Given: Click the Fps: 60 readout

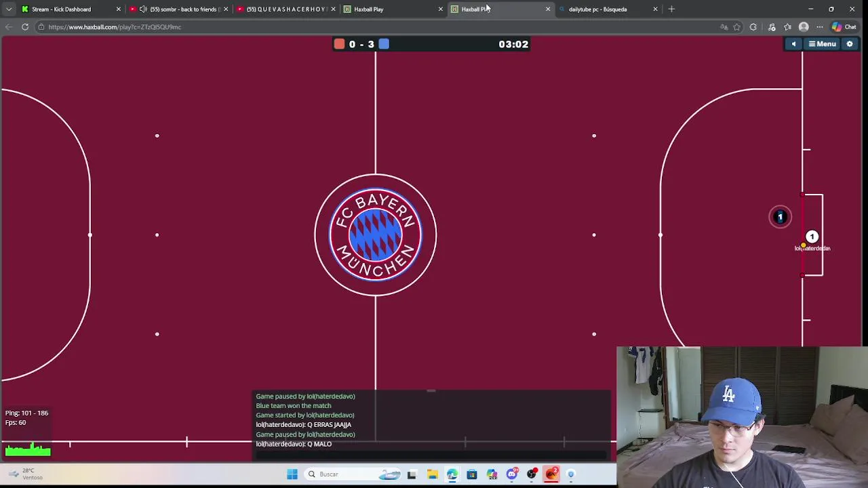Looking at the screenshot, I should coord(16,422).
